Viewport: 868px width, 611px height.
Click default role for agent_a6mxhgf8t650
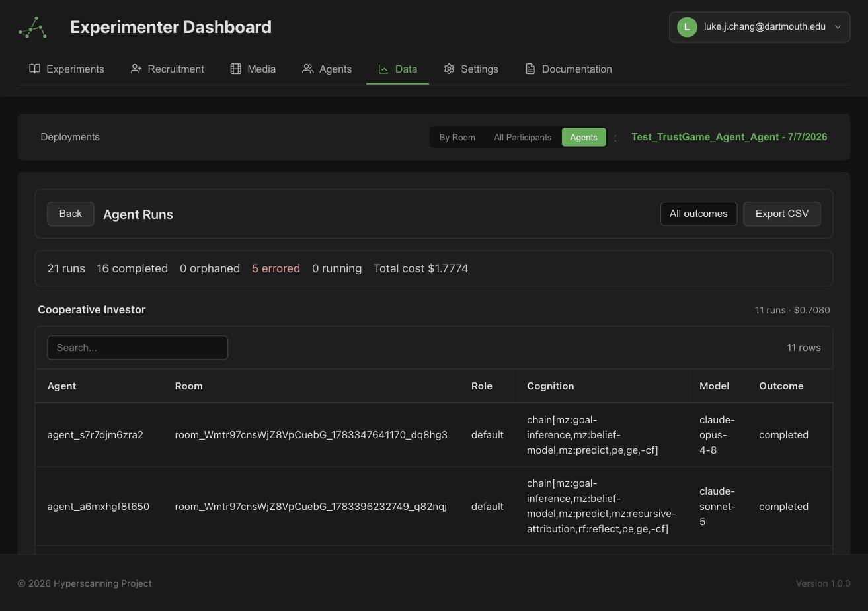(487, 507)
